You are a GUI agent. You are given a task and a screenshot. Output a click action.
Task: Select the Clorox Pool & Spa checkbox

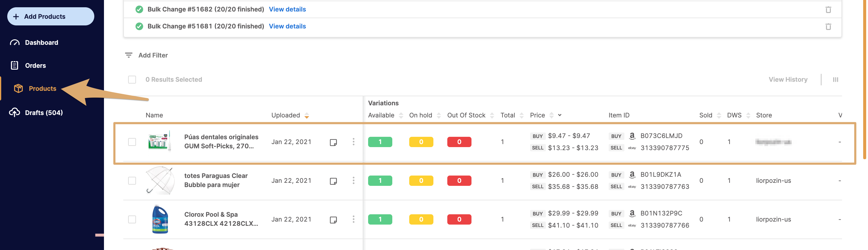pos(132,219)
